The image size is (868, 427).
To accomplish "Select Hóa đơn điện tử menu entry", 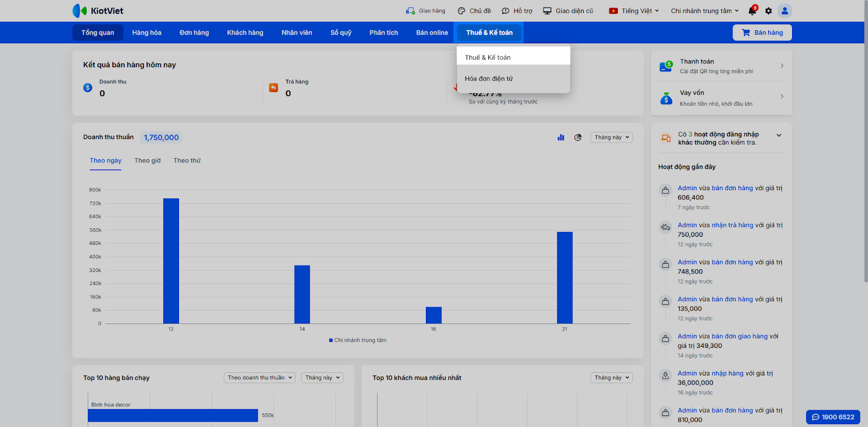I will [514, 79].
